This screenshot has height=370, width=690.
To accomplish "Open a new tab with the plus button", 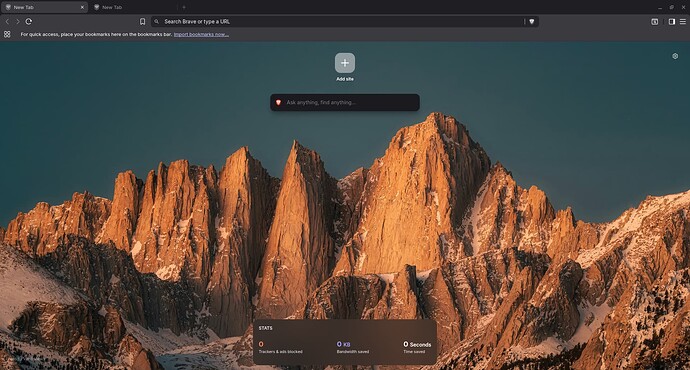I will [x=184, y=7].
